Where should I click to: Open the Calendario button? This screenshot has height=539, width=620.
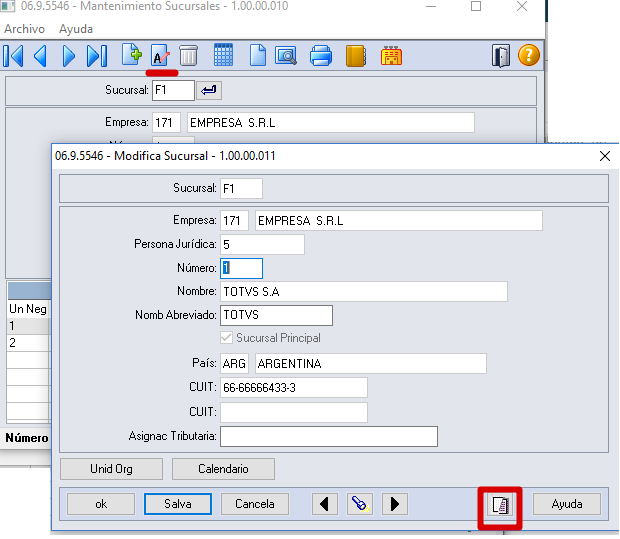pos(223,469)
